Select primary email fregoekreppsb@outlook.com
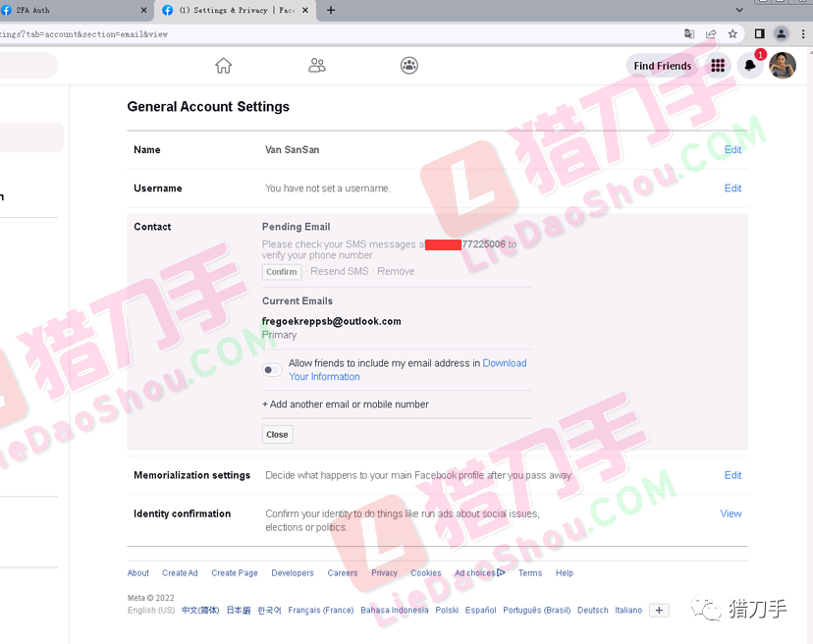Image resolution: width=813 pixels, height=644 pixels. tap(331, 321)
